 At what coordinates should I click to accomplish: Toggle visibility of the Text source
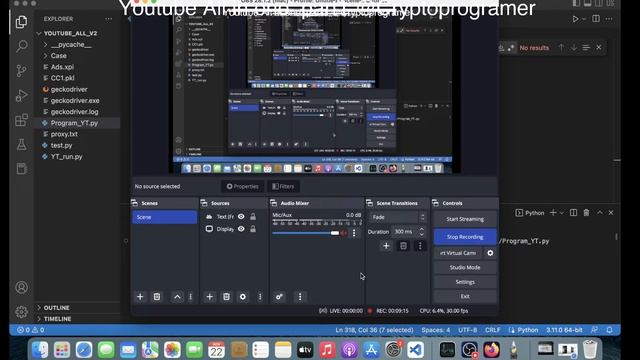click(x=241, y=217)
